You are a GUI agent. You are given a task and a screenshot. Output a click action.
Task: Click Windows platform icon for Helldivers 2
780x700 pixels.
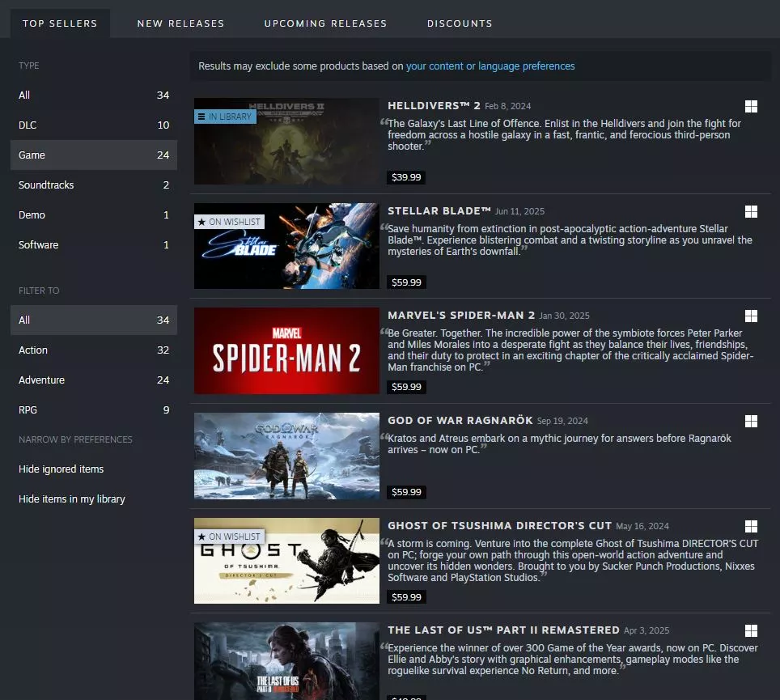click(751, 107)
